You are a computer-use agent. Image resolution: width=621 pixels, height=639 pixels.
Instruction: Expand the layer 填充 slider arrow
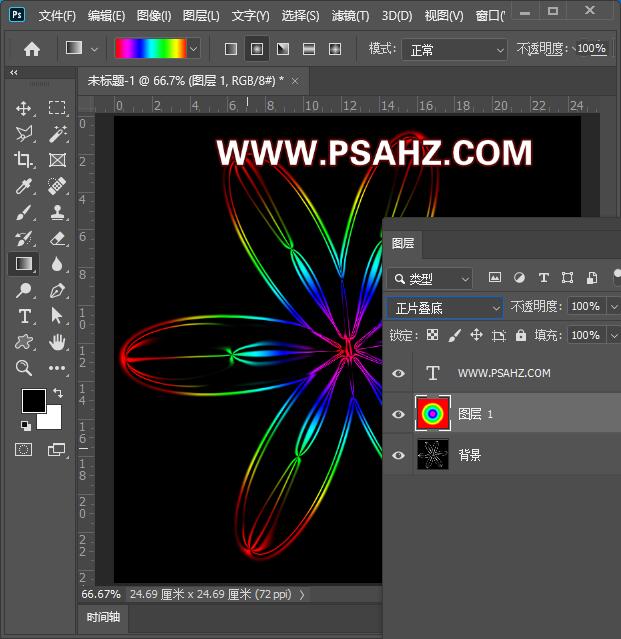[614, 335]
